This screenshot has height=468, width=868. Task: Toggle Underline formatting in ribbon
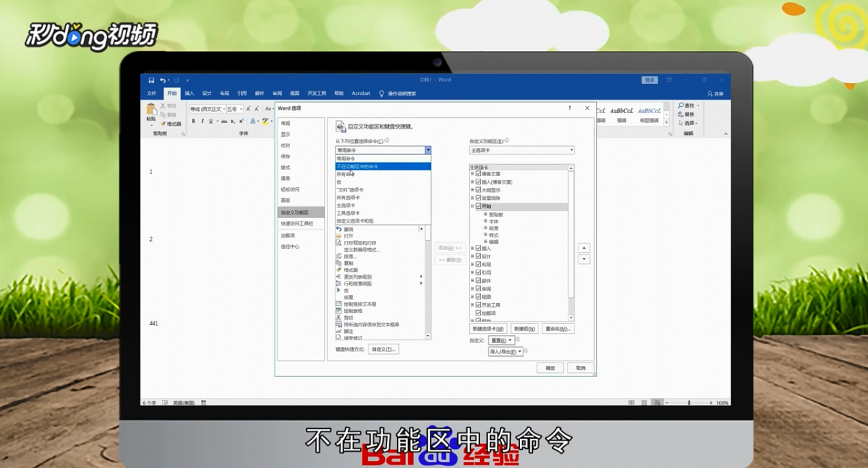(211, 121)
